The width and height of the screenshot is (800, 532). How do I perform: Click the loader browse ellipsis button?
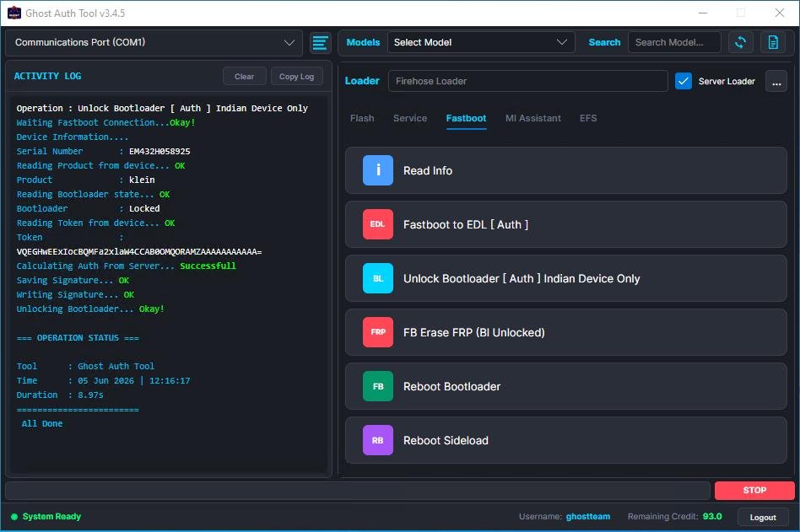776,82
